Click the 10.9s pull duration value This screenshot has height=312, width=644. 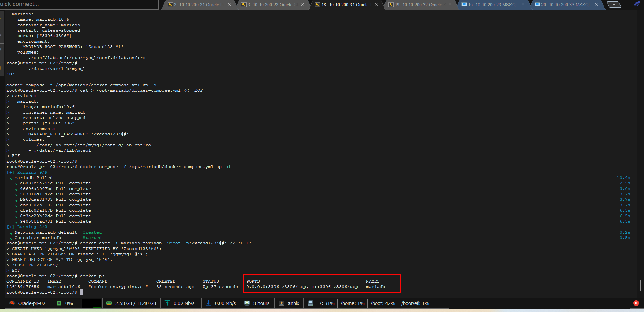pyautogui.click(x=624, y=178)
